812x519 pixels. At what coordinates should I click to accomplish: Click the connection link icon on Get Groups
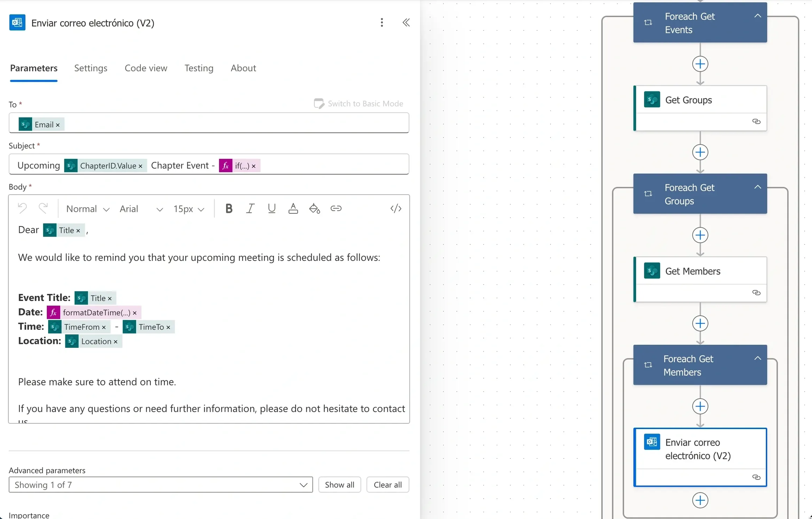(x=756, y=121)
